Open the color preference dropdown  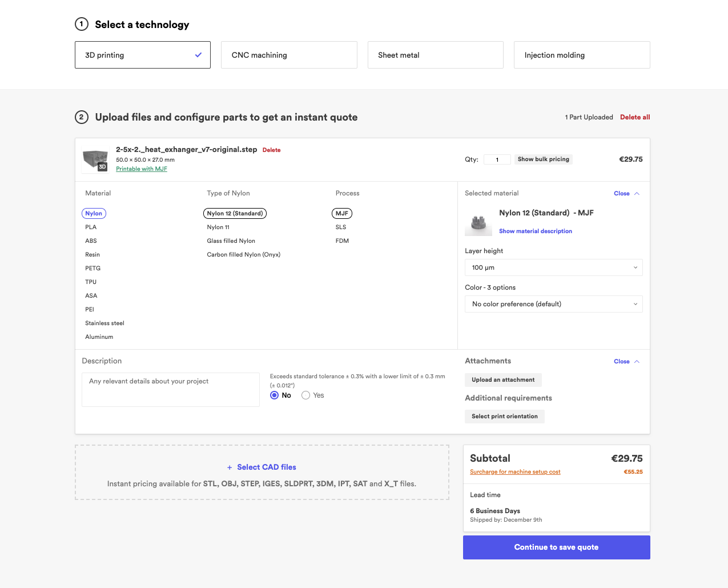tap(553, 303)
